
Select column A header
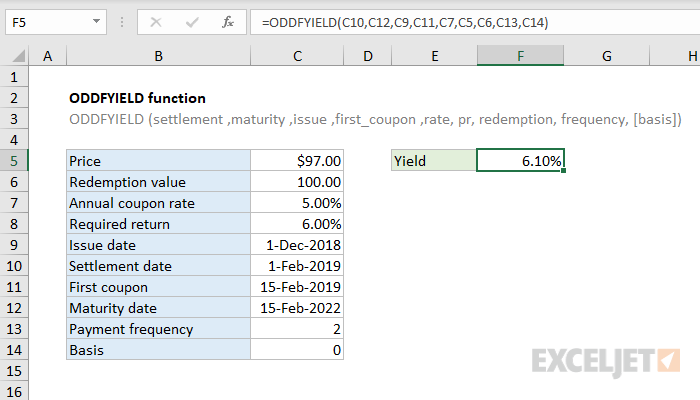pos(47,56)
